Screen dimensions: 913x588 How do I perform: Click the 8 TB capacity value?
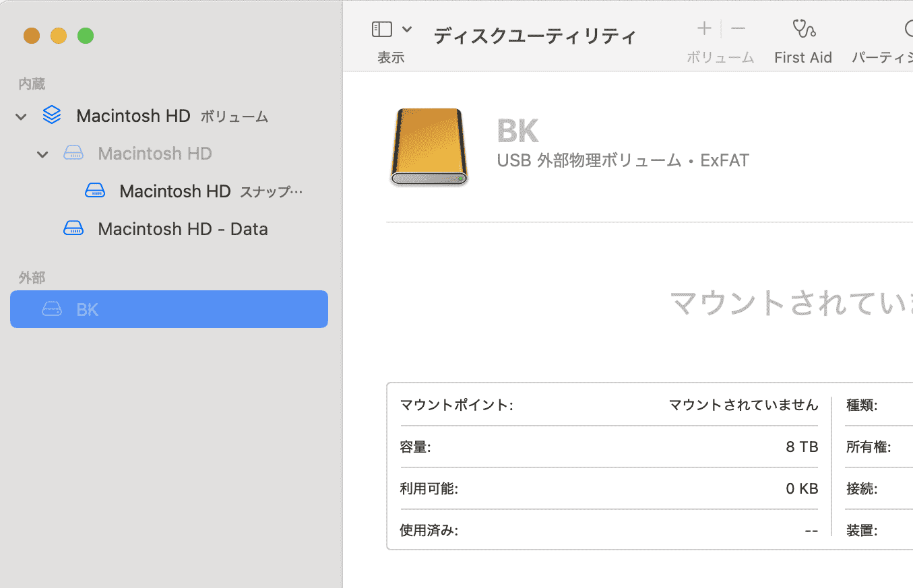click(802, 447)
